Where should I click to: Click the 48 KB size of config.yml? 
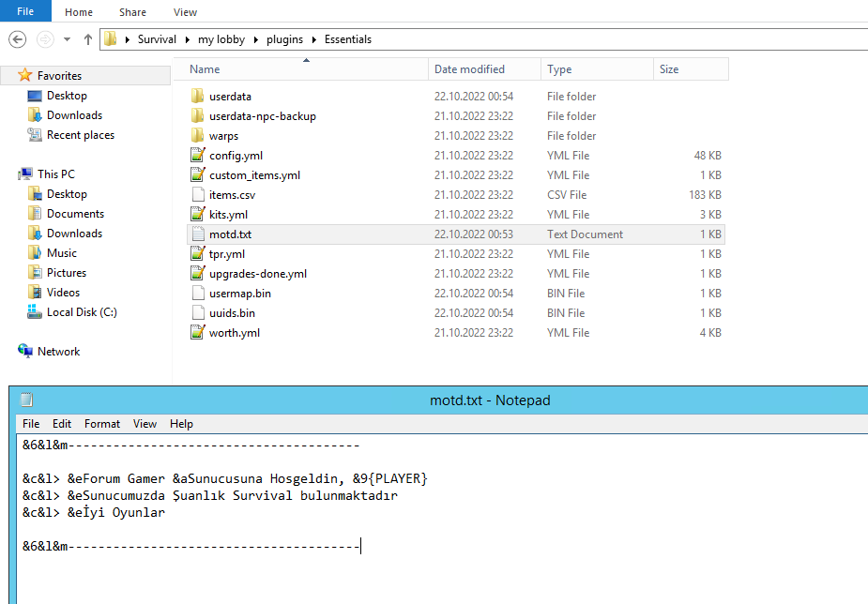[708, 156]
